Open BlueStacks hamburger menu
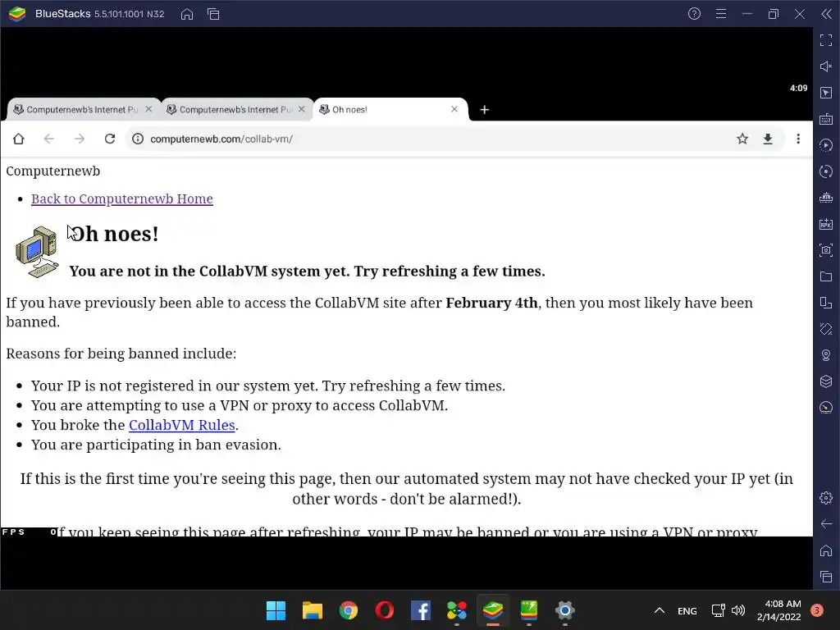The width and height of the screenshot is (840, 630). pos(721,14)
